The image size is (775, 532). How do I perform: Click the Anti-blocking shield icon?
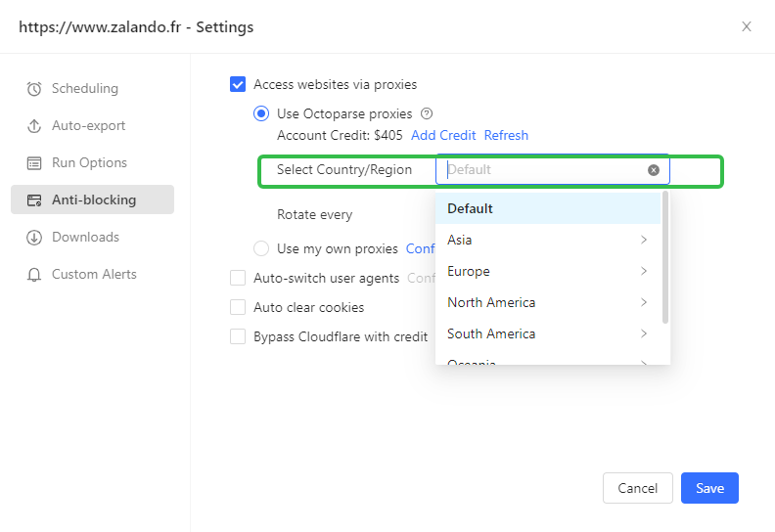coord(34,200)
